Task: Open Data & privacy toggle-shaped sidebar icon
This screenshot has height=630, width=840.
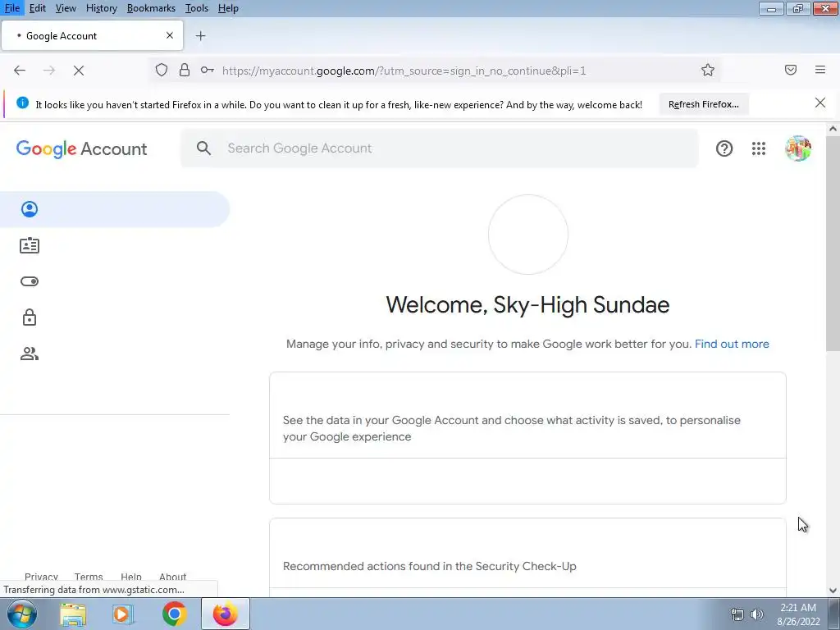Action: point(30,281)
